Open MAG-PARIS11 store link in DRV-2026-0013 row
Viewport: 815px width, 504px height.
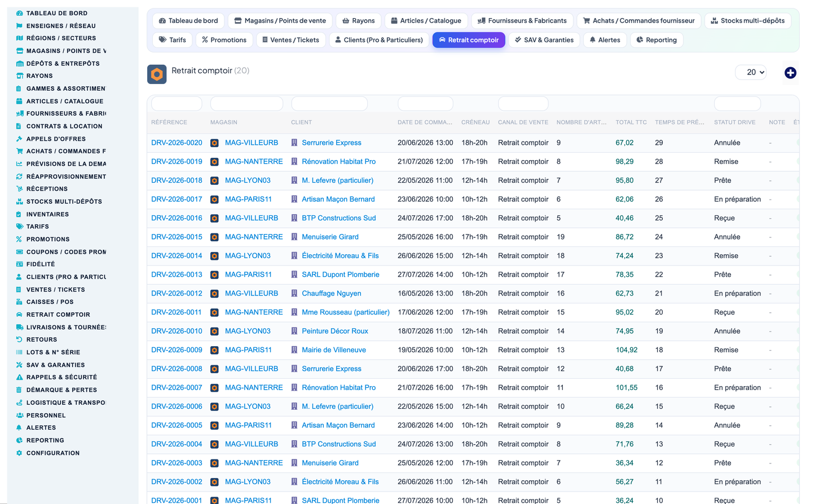click(248, 275)
